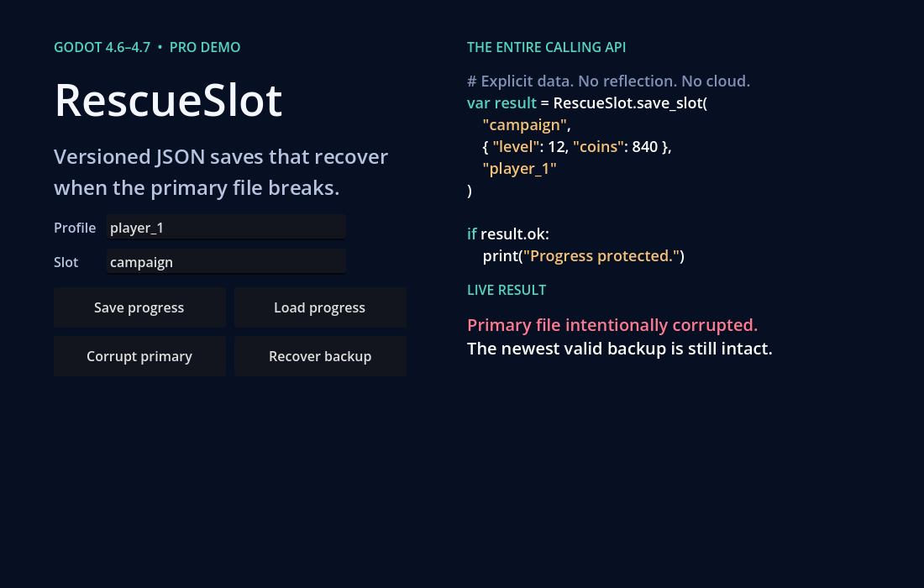Click the 'print("Progress protected.")' code line
Screen dimensions: 924x588
click(584, 255)
